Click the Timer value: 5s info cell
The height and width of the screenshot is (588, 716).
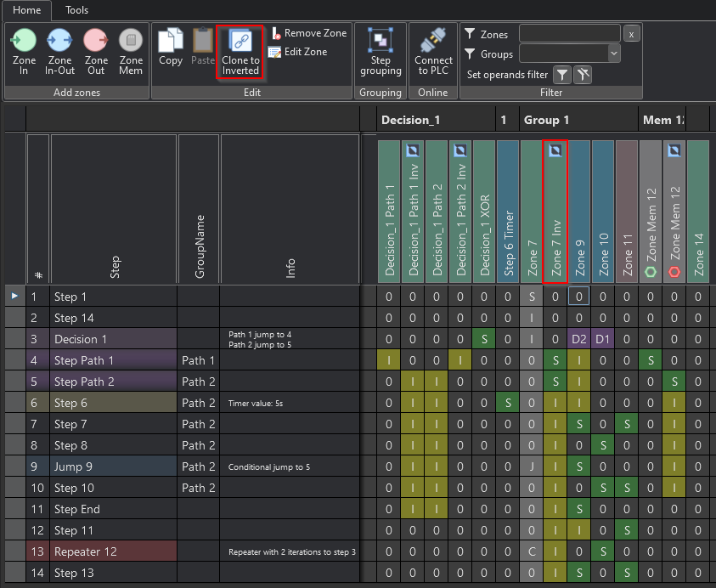(x=290, y=403)
